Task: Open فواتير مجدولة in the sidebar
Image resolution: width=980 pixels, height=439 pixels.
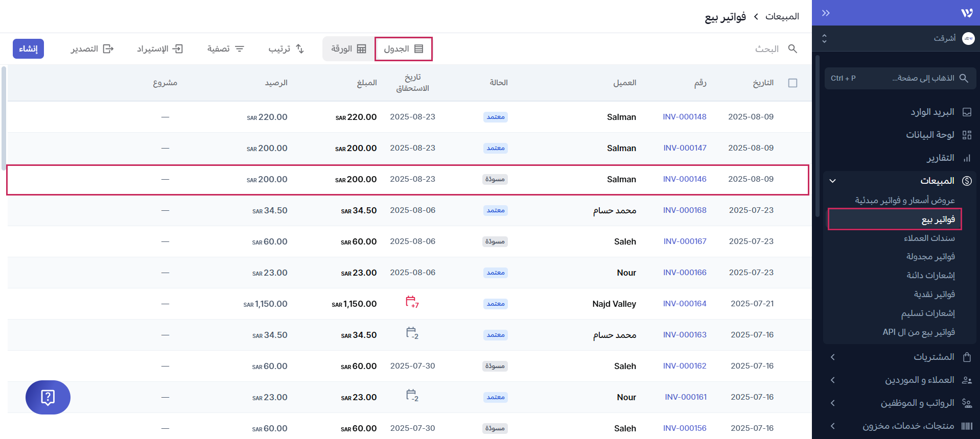Action: 930,257
